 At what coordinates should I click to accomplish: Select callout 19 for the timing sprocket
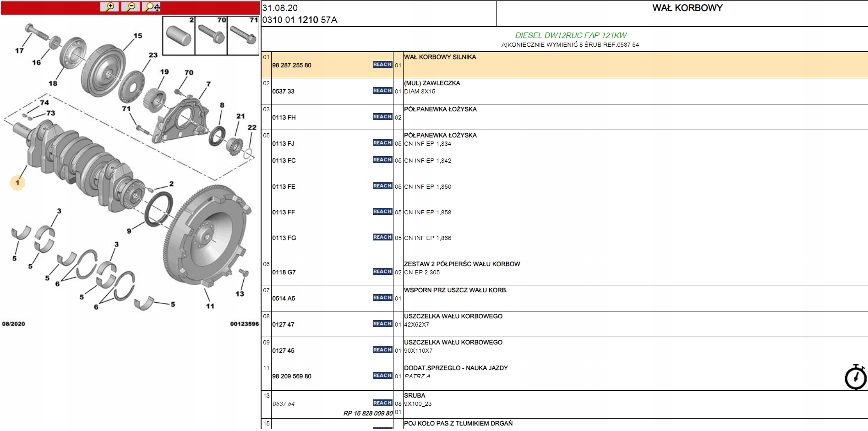click(164, 72)
